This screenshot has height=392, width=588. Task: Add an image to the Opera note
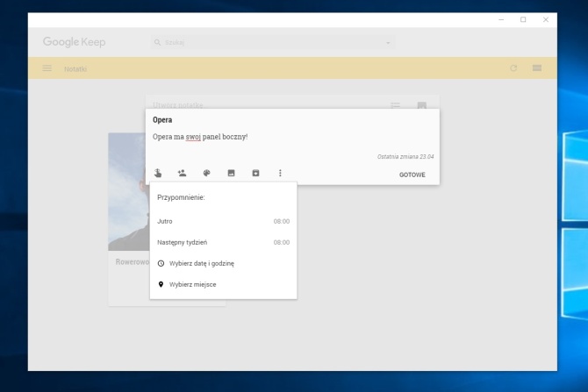[232, 174]
